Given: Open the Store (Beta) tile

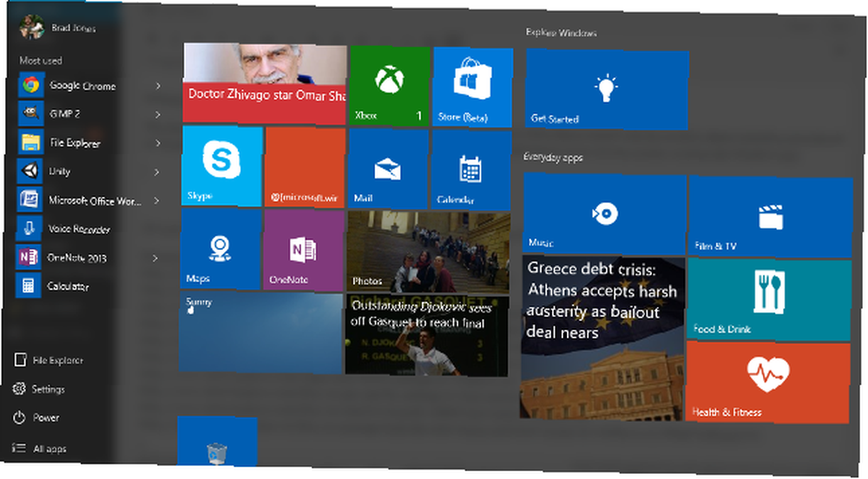Looking at the screenshot, I should (x=473, y=87).
